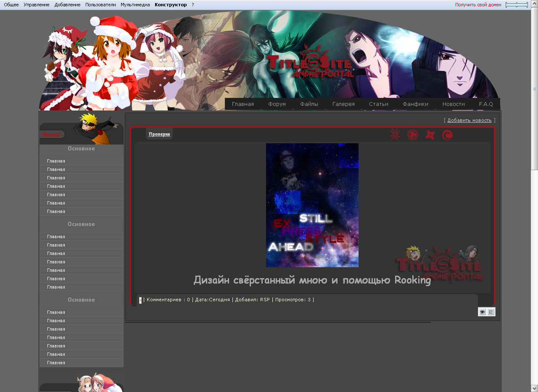The height and width of the screenshot is (392, 538).
Task: Open the Общее menu
Action: tap(11, 5)
